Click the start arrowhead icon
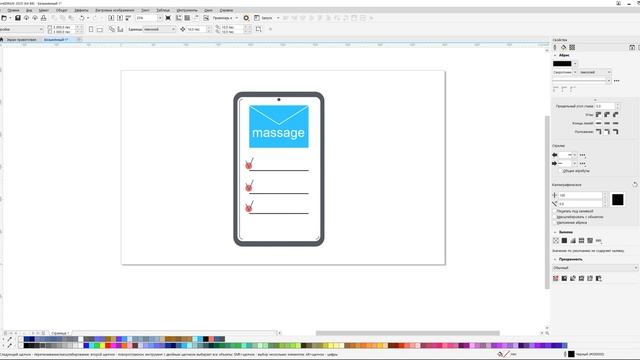The width and height of the screenshot is (640, 360). tap(555, 155)
